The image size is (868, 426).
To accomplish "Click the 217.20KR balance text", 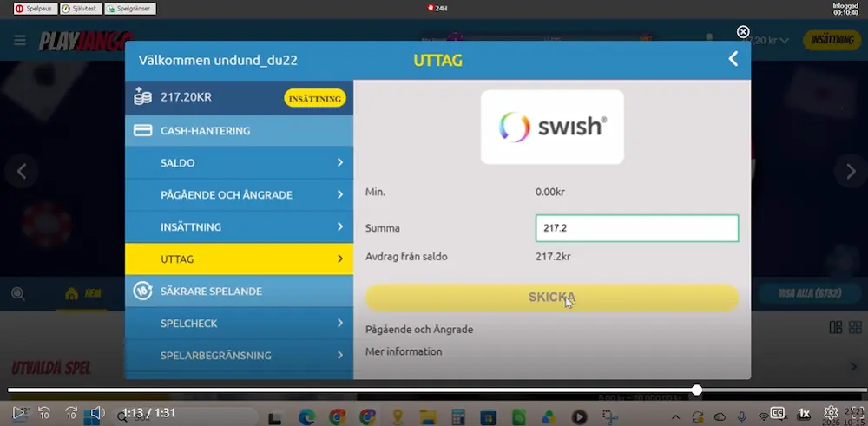I will click(186, 97).
